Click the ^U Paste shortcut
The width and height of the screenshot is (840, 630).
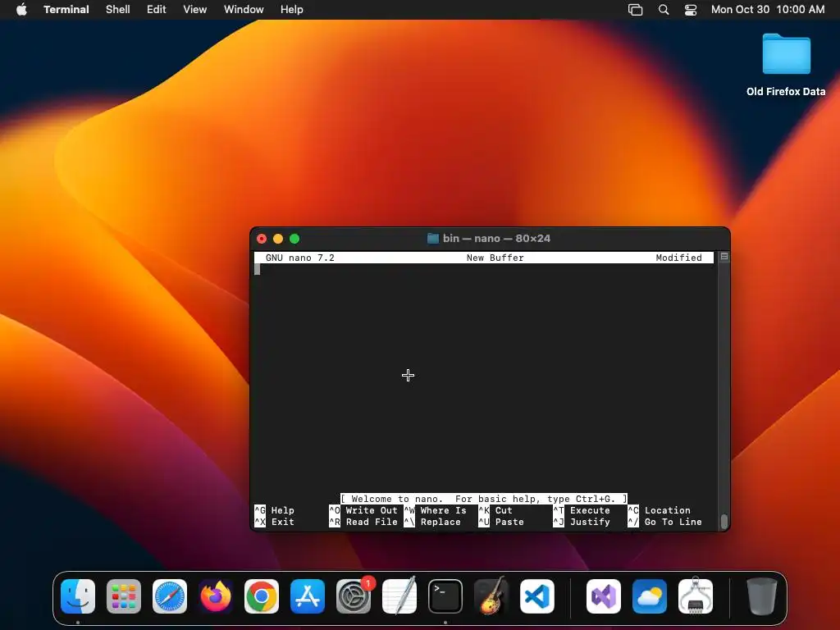[x=501, y=522]
